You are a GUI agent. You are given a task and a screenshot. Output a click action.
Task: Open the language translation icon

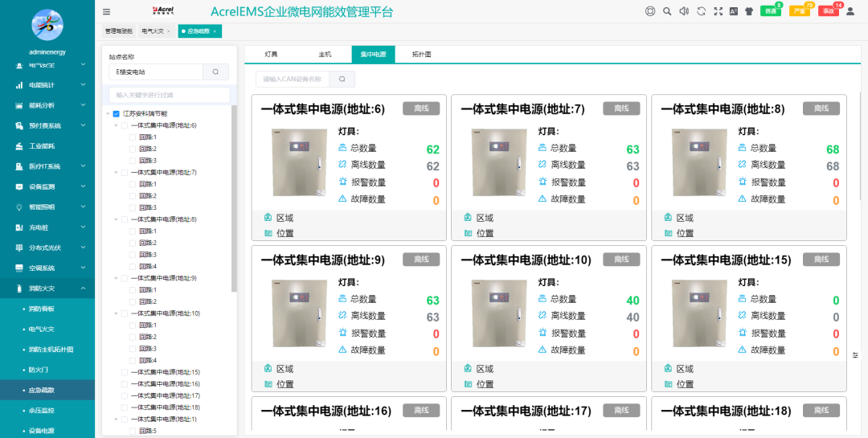coord(734,11)
